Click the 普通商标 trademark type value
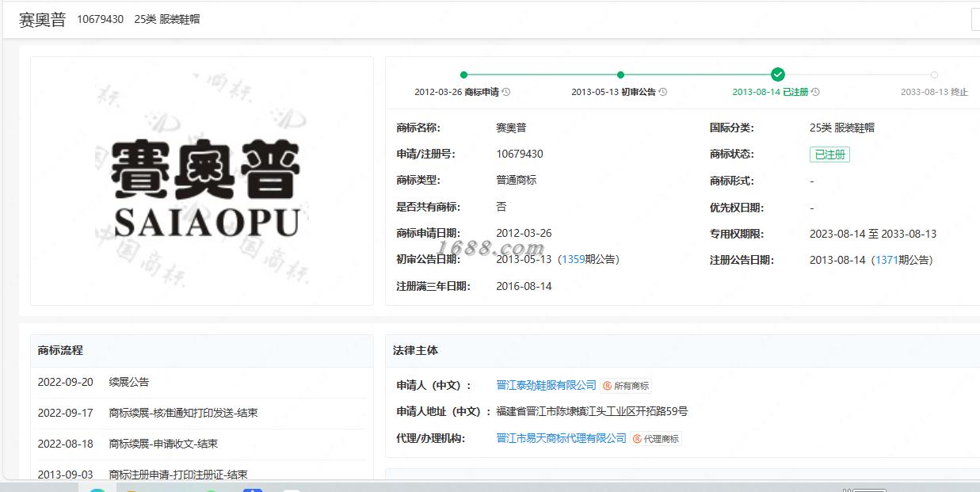 [517, 180]
